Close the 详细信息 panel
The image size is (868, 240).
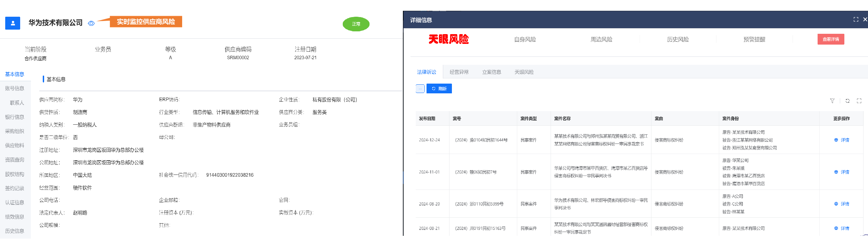(865, 20)
